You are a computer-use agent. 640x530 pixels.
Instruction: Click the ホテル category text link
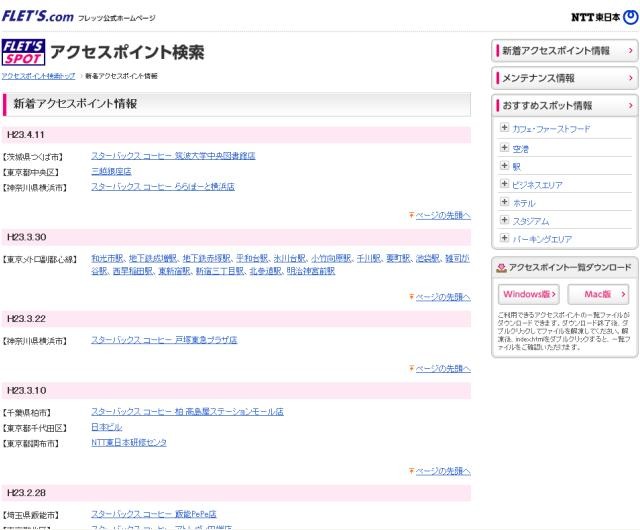pos(524,203)
